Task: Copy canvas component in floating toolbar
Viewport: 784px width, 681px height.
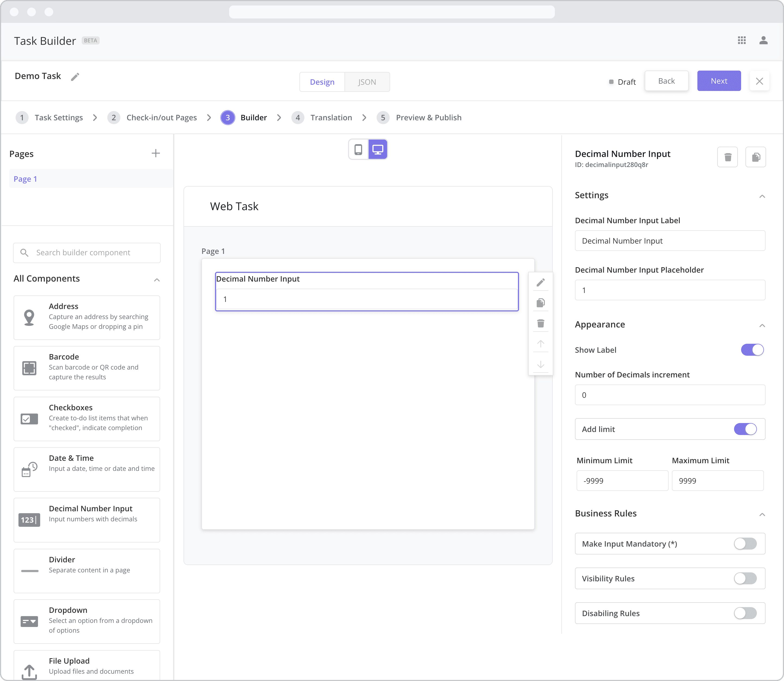Action: pos(540,303)
